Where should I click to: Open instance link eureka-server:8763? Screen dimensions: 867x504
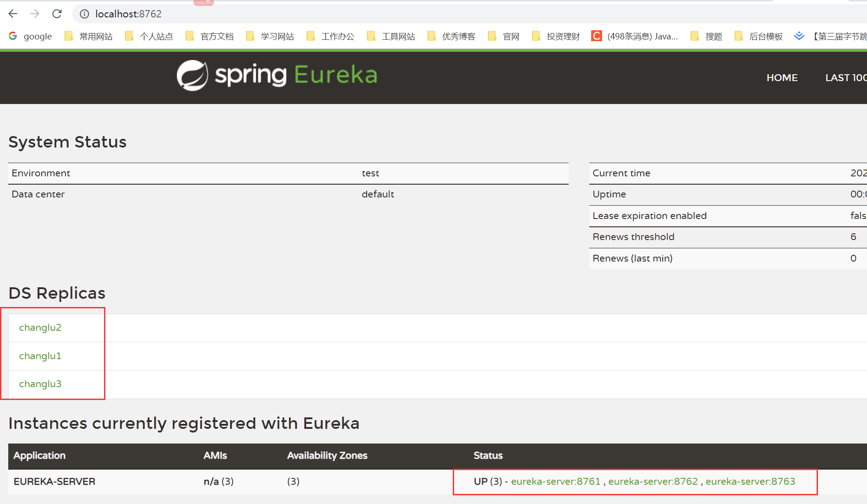coord(750,482)
